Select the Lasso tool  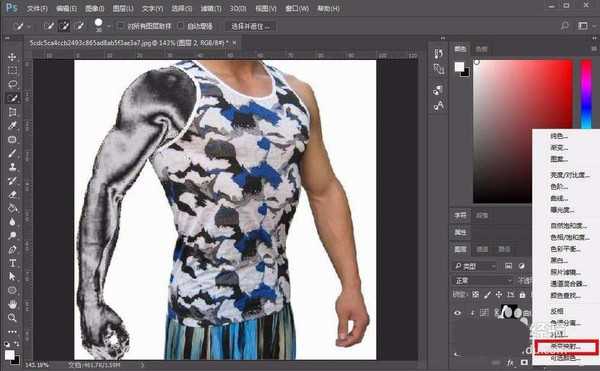point(12,84)
